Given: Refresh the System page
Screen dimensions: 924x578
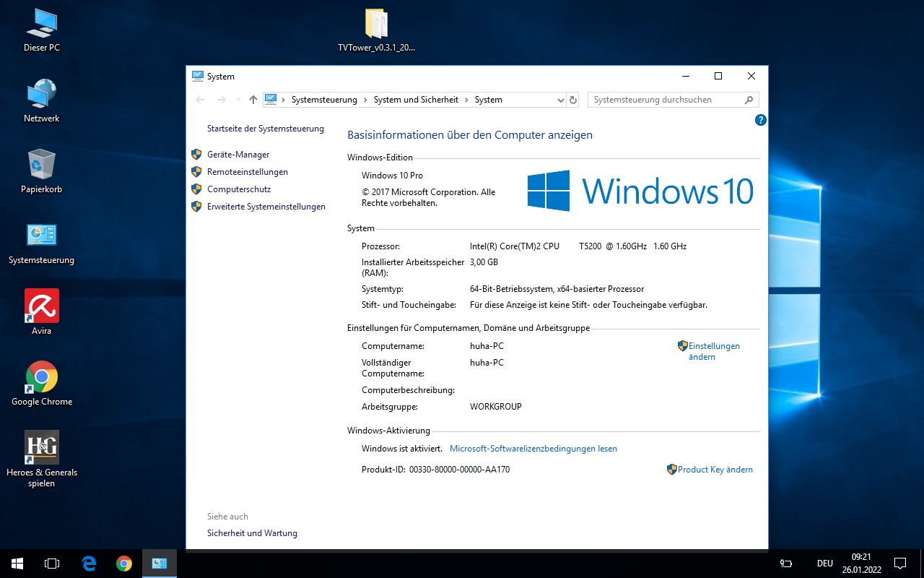Looking at the screenshot, I should click(x=573, y=100).
